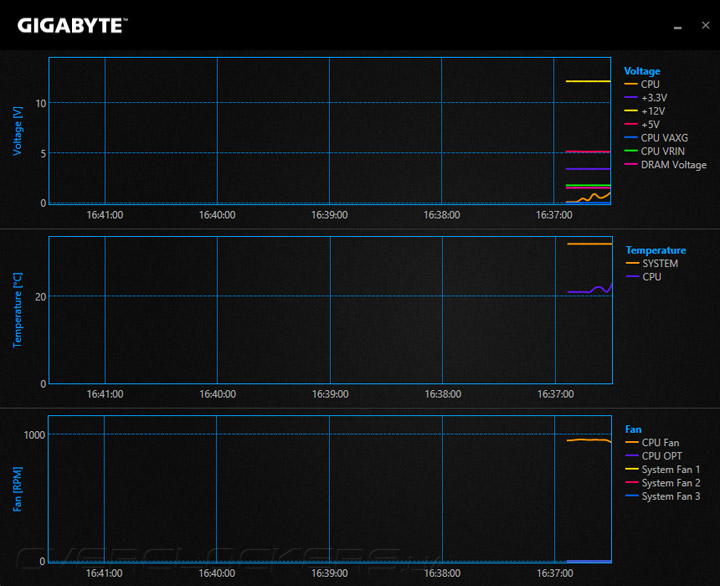
Task: Click the GIGABYTE logo
Action: pyautogui.click(x=73, y=26)
